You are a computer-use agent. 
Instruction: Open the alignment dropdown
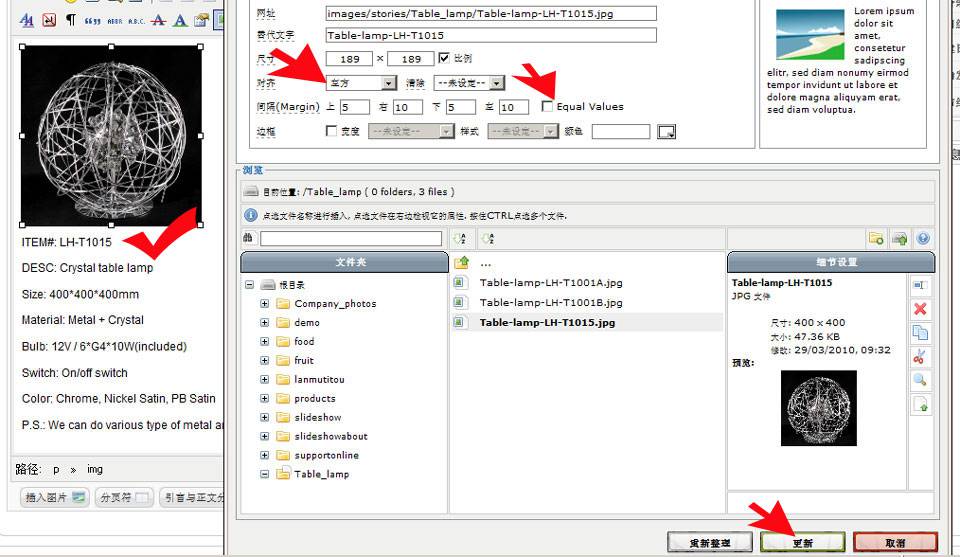click(x=362, y=83)
